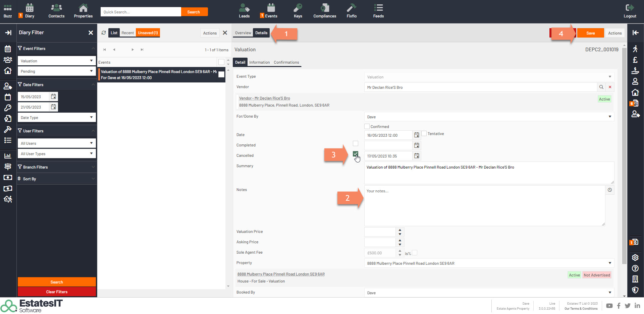Uncheck the Cancelled checkbox
The height and width of the screenshot is (314, 644).
pos(356,154)
